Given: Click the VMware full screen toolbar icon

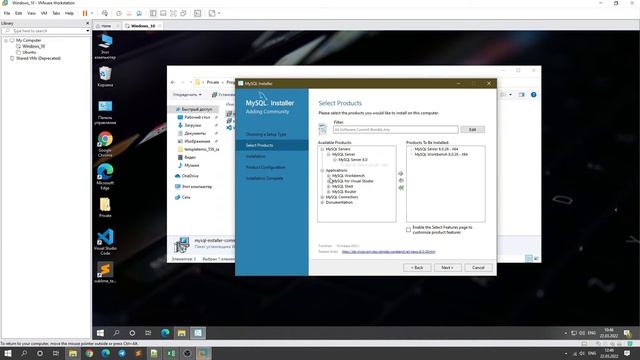Looking at the screenshot, I should click(x=173, y=13).
